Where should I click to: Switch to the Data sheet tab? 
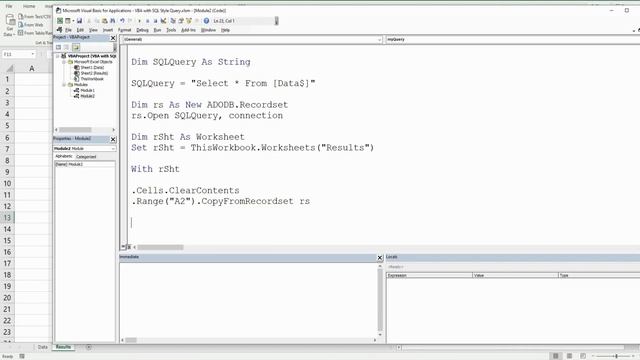pyautogui.click(x=42, y=347)
